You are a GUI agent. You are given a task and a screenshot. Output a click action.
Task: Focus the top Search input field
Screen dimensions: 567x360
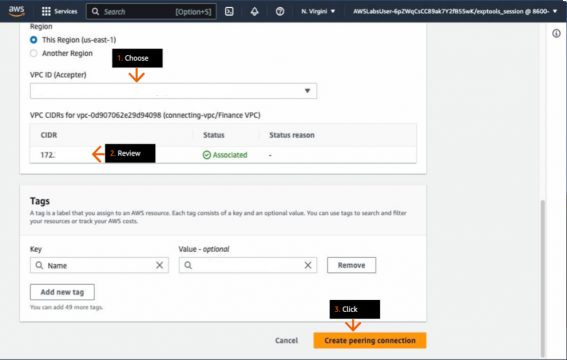(x=152, y=12)
